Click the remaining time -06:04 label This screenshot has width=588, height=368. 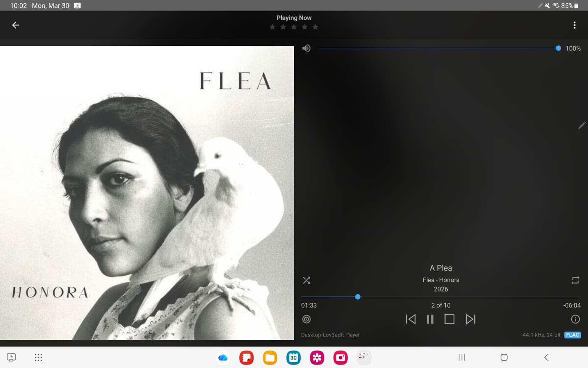click(x=572, y=305)
